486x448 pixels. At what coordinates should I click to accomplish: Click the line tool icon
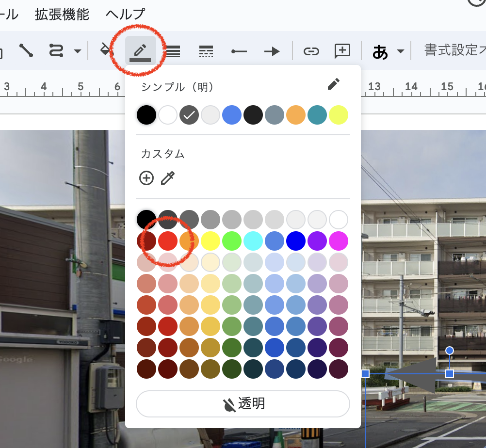pyautogui.click(x=26, y=50)
